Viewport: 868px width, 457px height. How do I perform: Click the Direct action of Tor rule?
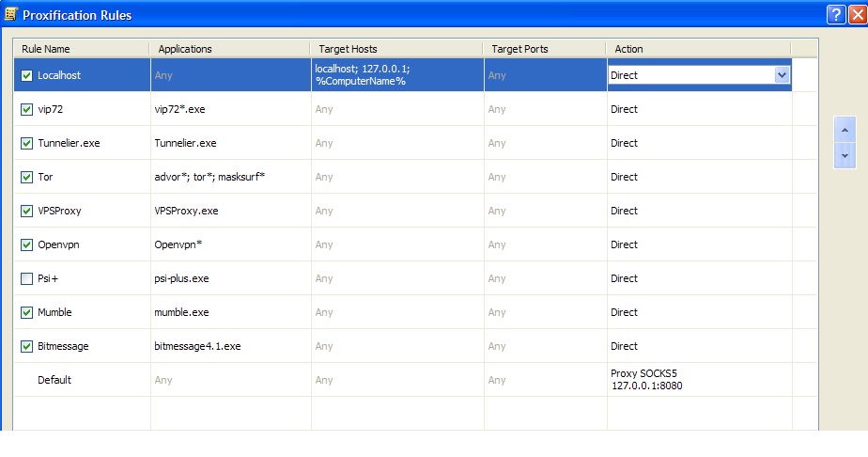[624, 177]
